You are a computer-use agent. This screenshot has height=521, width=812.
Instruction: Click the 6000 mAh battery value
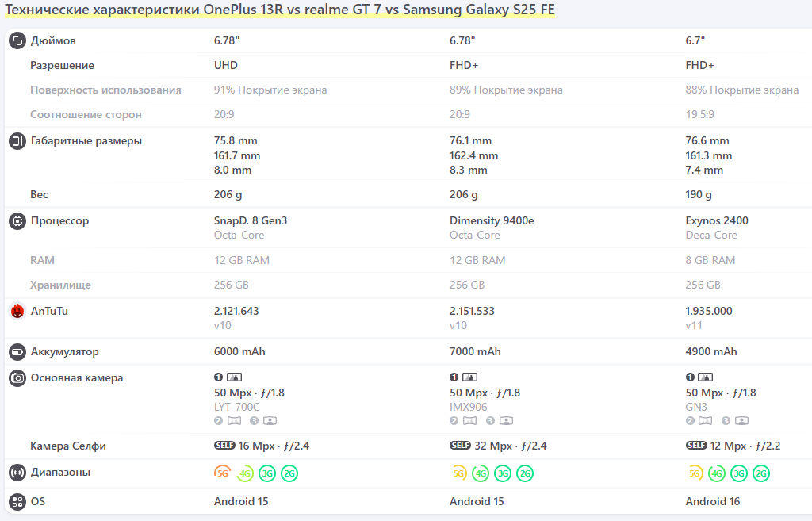pos(239,351)
